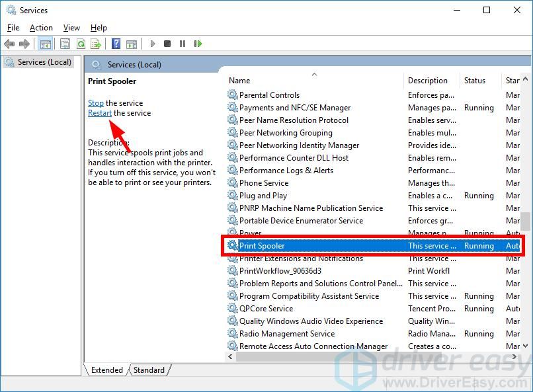Viewport: 533px width, 392px height.
Task: Open Help via the blue question mark icon
Action: (116, 44)
